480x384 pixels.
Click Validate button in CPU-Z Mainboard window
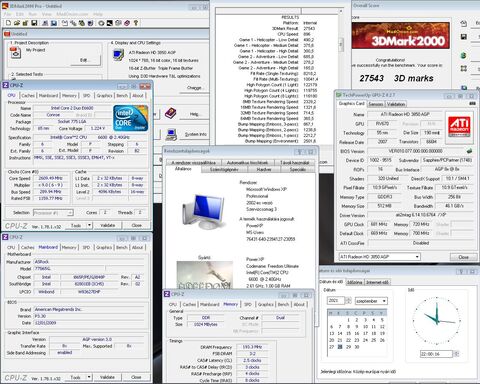click(x=107, y=377)
